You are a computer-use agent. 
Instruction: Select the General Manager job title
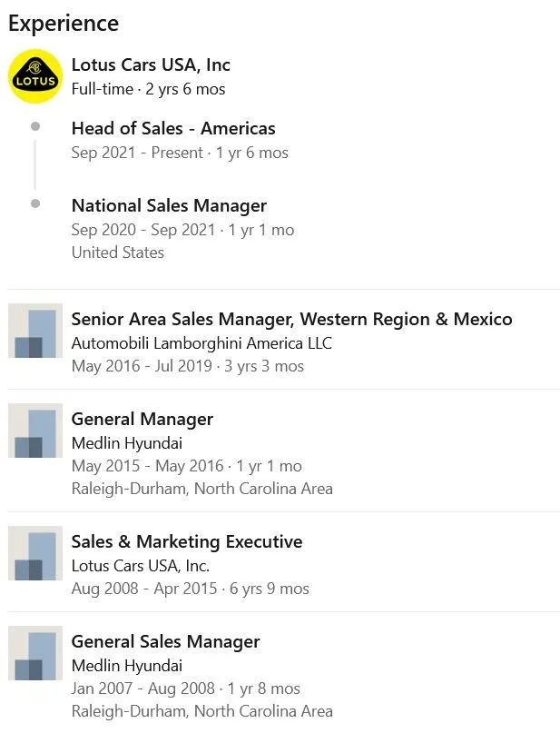pos(142,419)
